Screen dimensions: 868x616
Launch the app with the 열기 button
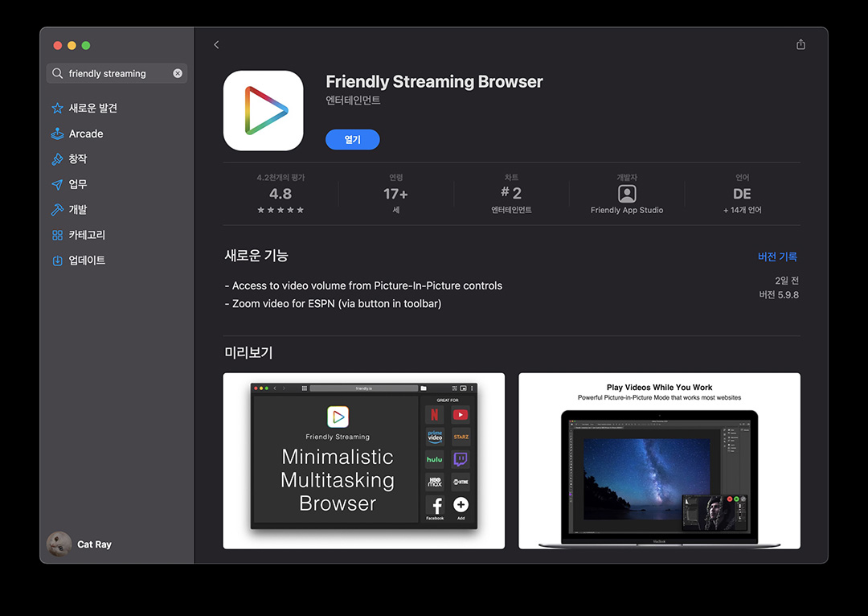point(353,140)
